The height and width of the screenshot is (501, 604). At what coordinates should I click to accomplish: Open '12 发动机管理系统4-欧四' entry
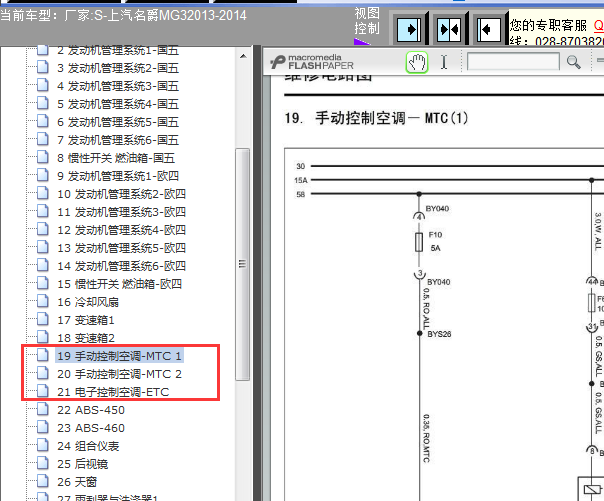click(121, 230)
